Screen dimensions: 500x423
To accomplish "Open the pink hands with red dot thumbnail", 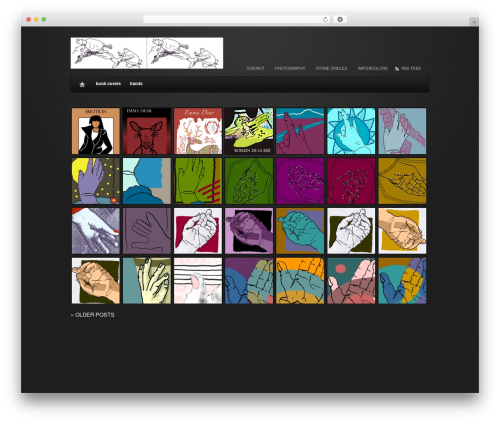I will tap(351, 281).
